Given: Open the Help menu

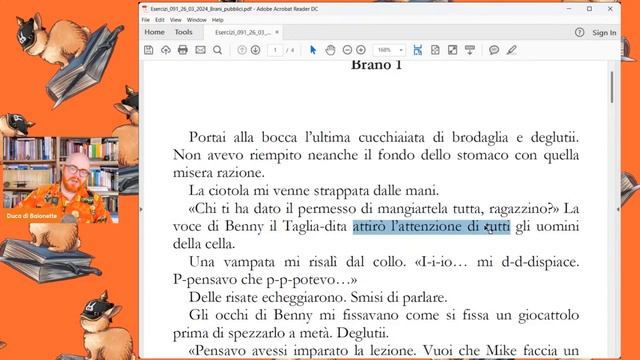Looking at the screenshot, I should click(x=218, y=20).
